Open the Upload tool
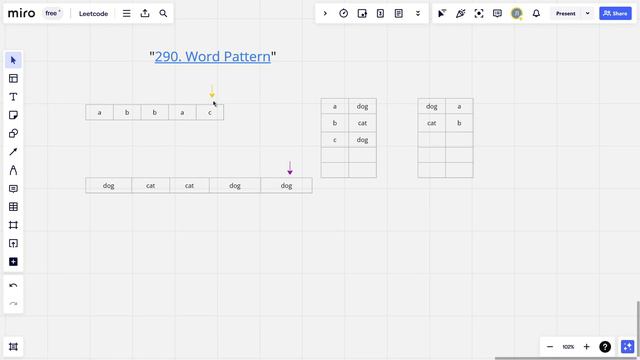The height and width of the screenshot is (360, 640). coord(13,244)
